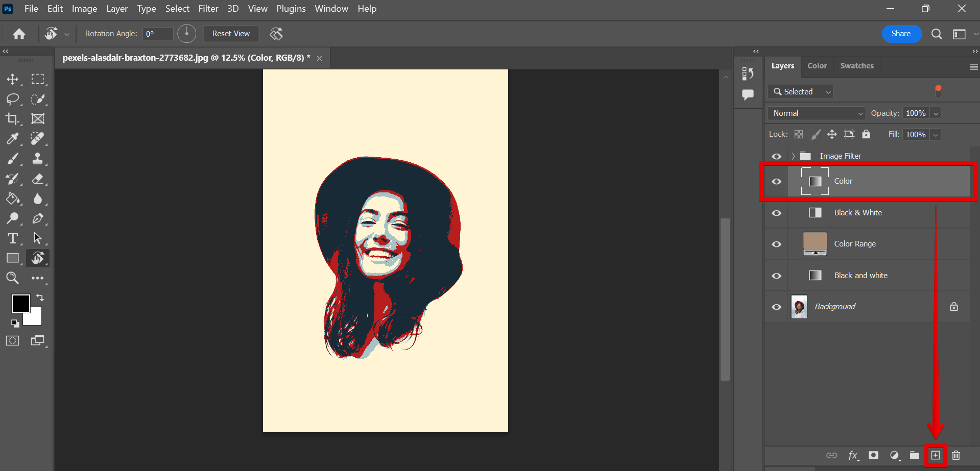Viewport: 980px width, 471px height.
Task: Click the Share button
Action: 901,34
